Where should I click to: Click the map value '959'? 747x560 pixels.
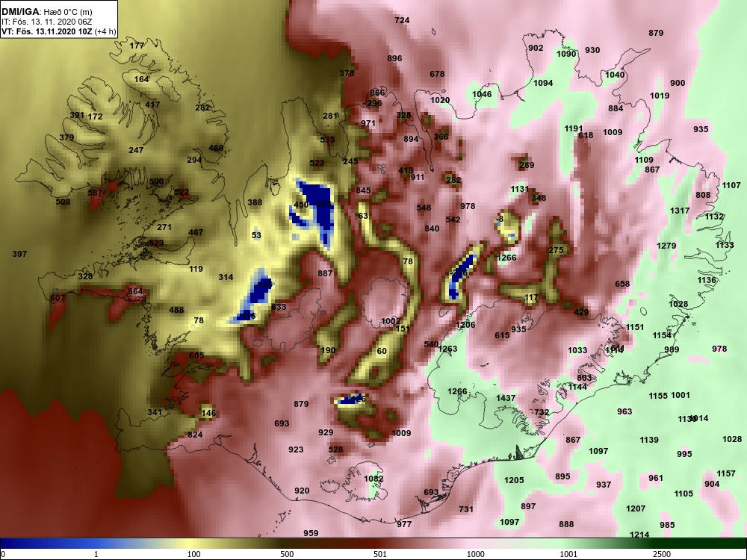coord(311,533)
